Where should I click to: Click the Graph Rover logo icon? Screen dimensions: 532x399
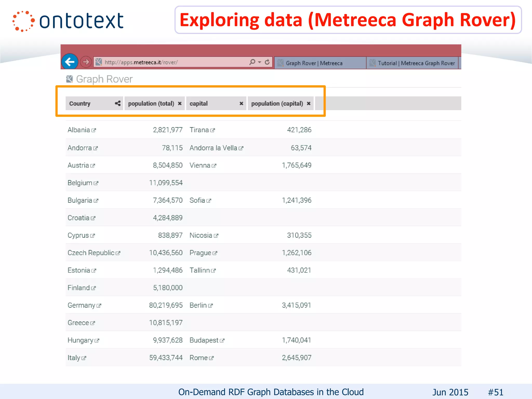point(69,79)
